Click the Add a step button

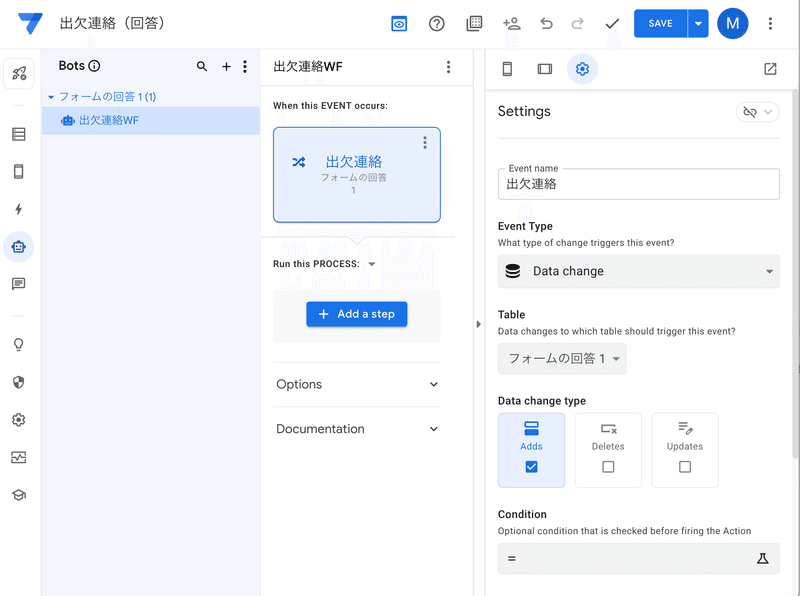click(357, 314)
